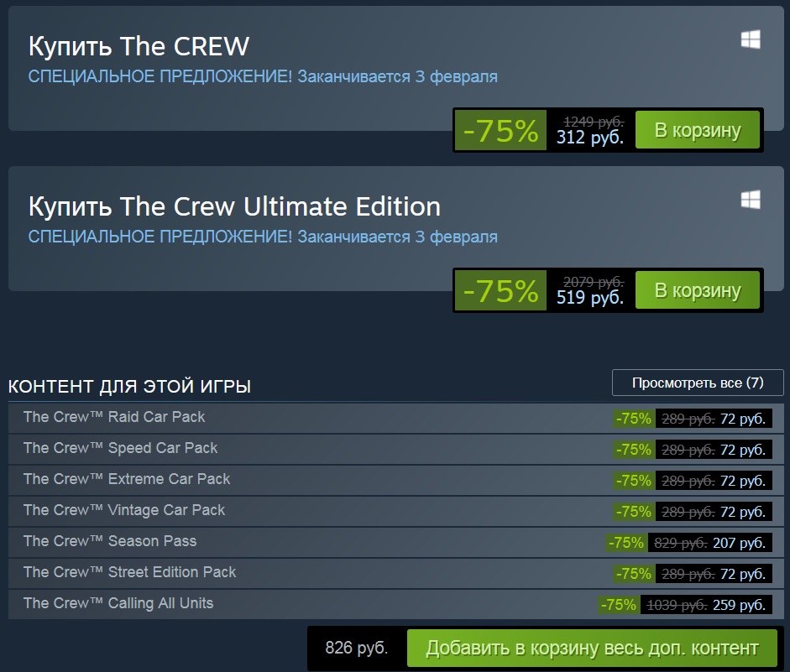
Task: Open The Crew Raid Car Pack
Action: point(114,417)
